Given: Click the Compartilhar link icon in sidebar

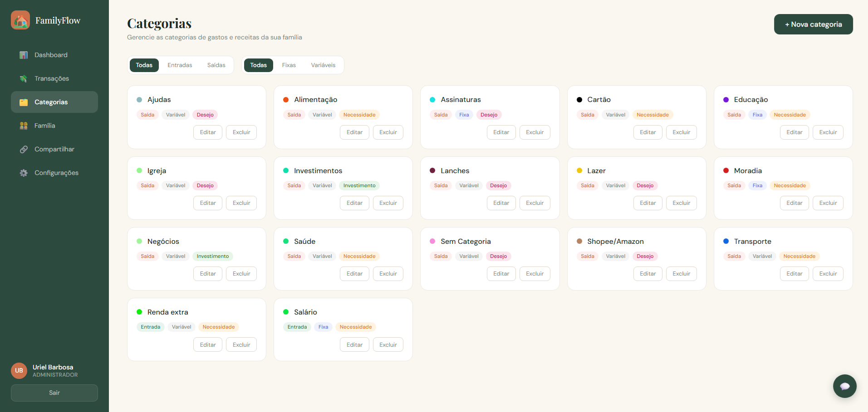Looking at the screenshot, I should (24, 149).
